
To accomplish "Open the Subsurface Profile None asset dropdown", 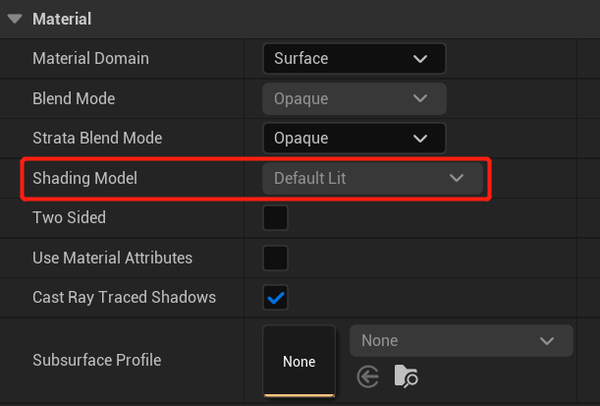I will (x=460, y=341).
